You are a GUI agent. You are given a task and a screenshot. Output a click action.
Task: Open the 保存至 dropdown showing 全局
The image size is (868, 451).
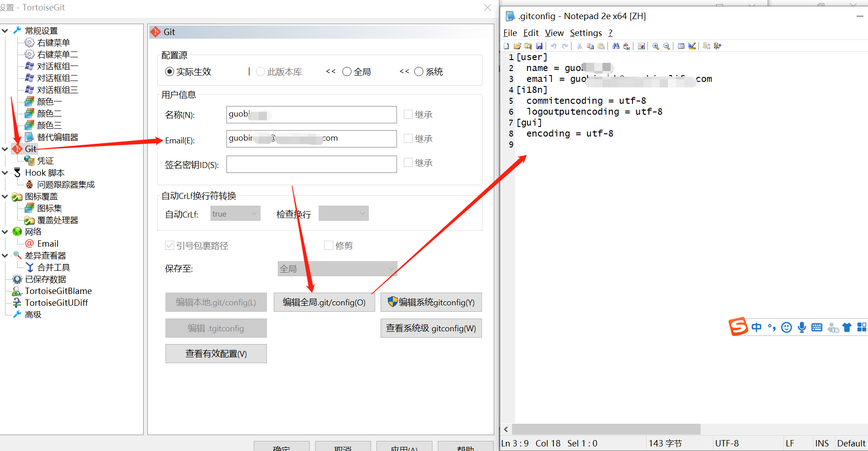337,269
